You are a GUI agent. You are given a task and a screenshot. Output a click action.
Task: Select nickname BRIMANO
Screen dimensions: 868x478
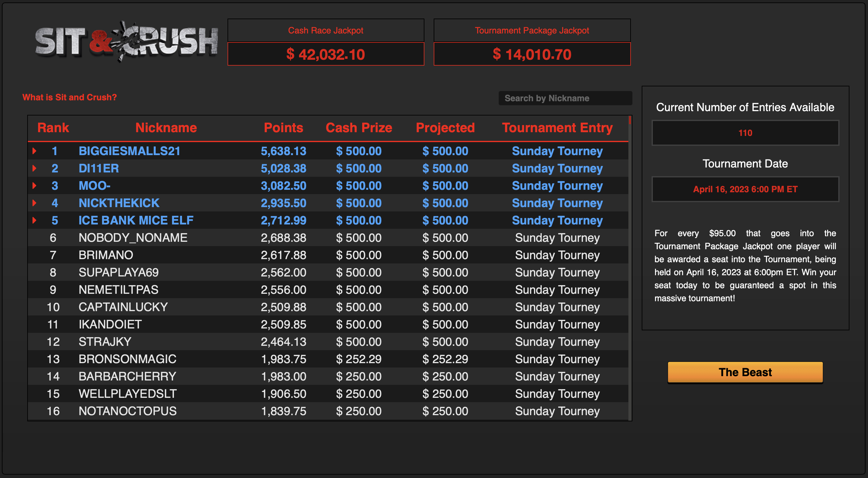click(x=106, y=255)
